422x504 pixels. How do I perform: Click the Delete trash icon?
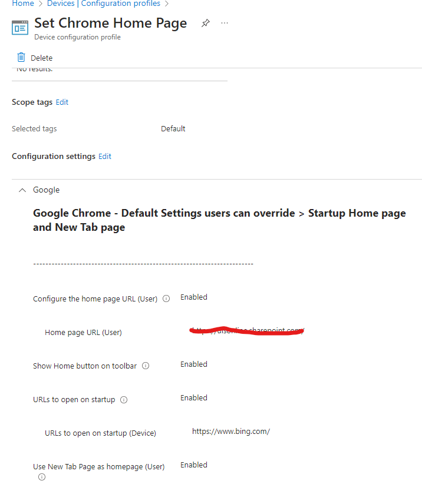click(x=21, y=58)
